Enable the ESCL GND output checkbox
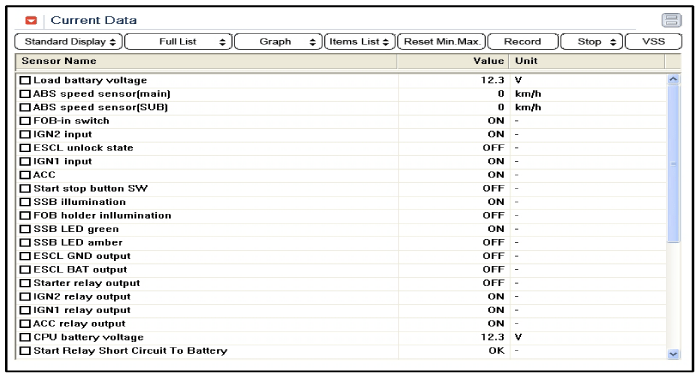The image size is (700, 377). coord(25,256)
